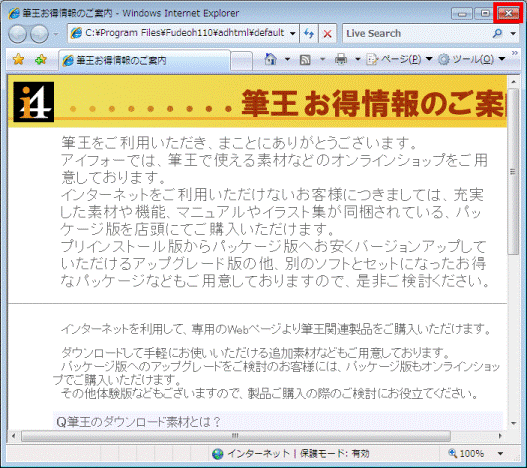Expand the feeds dropdown arrow
This screenshot has width=527, height=468.
click(323, 60)
